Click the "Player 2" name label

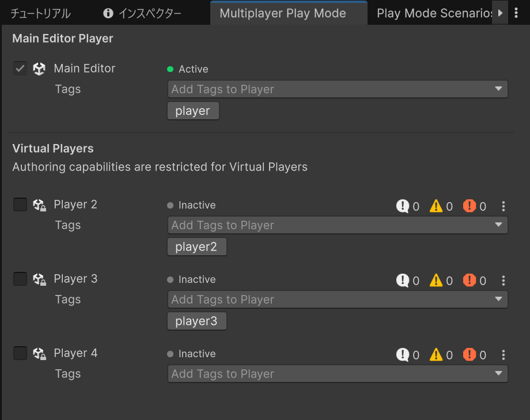click(x=75, y=205)
